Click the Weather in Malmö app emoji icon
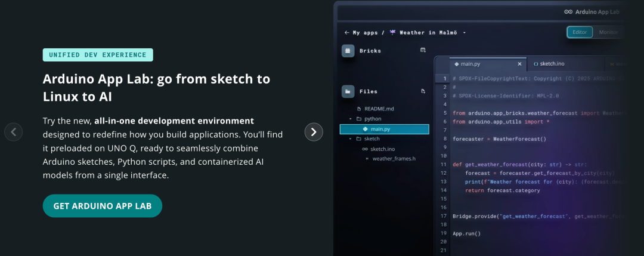 [x=393, y=32]
